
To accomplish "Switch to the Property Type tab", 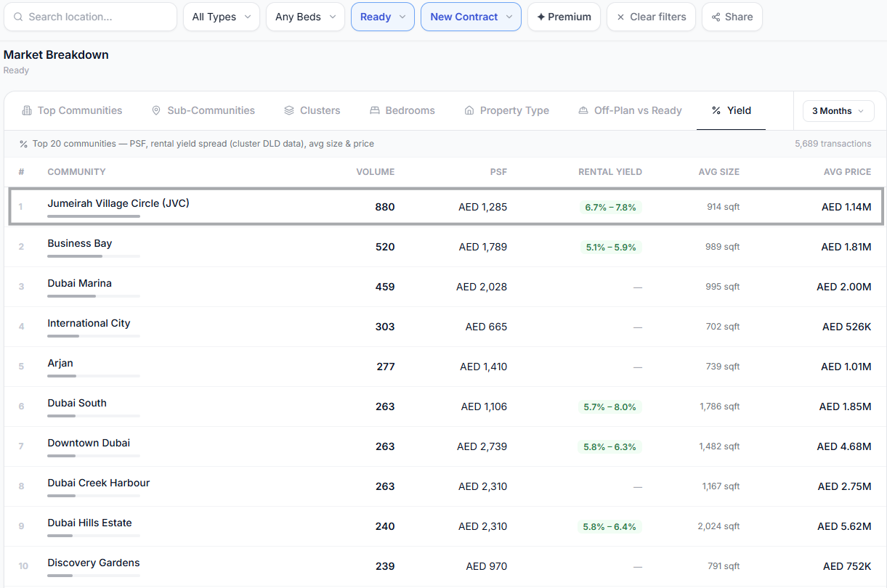I will point(506,110).
